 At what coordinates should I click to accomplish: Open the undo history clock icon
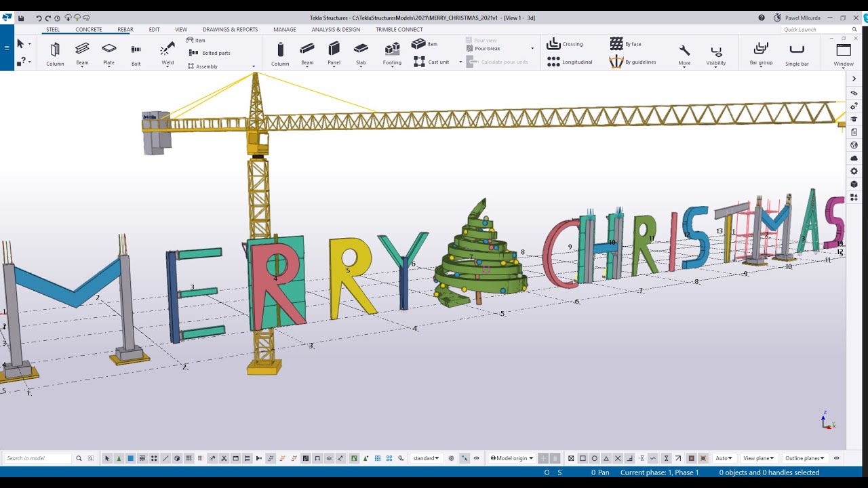(x=57, y=18)
